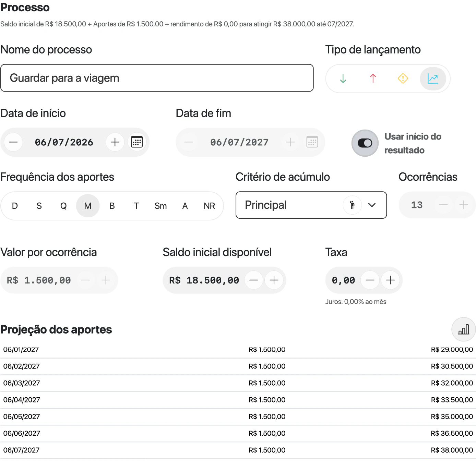The image size is (476, 470).
Task: Click the start date value 06/07/2026
Action: (x=64, y=142)
